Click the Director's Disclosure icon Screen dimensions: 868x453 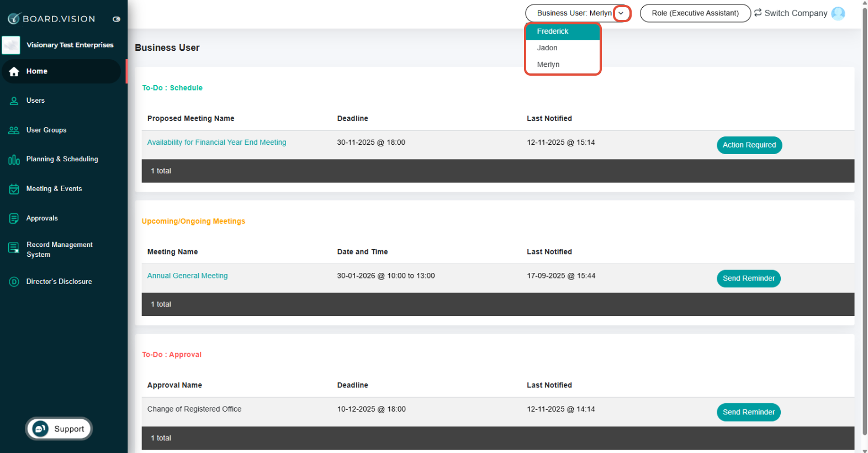(14, 282)
